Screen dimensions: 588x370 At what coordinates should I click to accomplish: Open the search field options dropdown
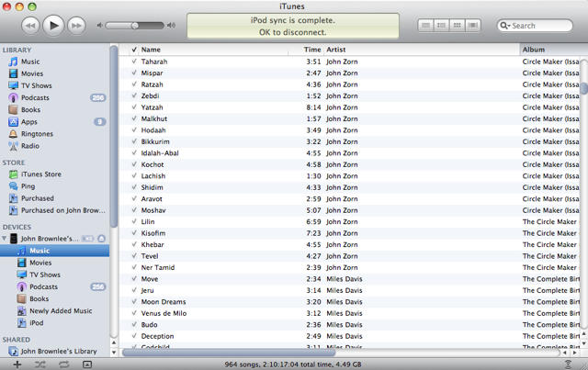tap(505, 26)
